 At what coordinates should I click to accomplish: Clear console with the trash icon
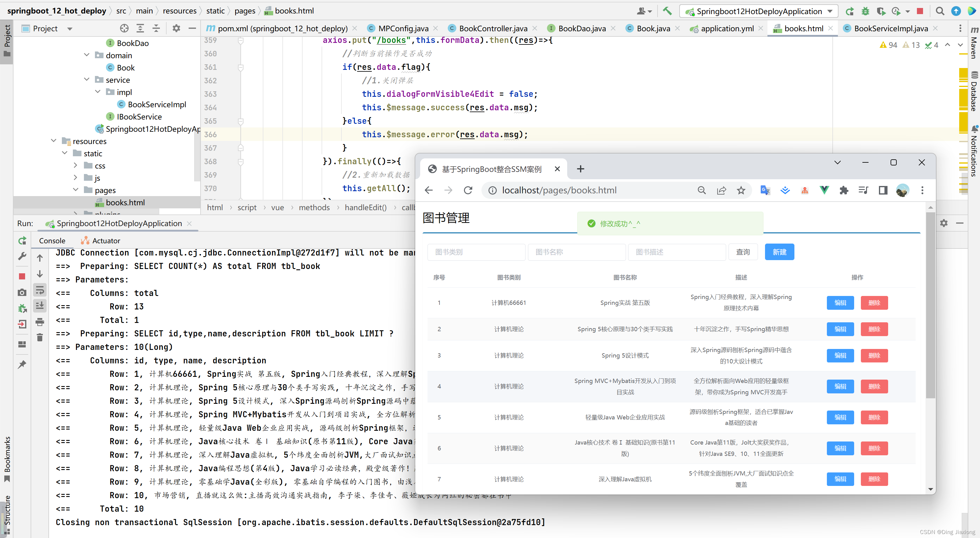pyautogui.click(x=40, y=337)
